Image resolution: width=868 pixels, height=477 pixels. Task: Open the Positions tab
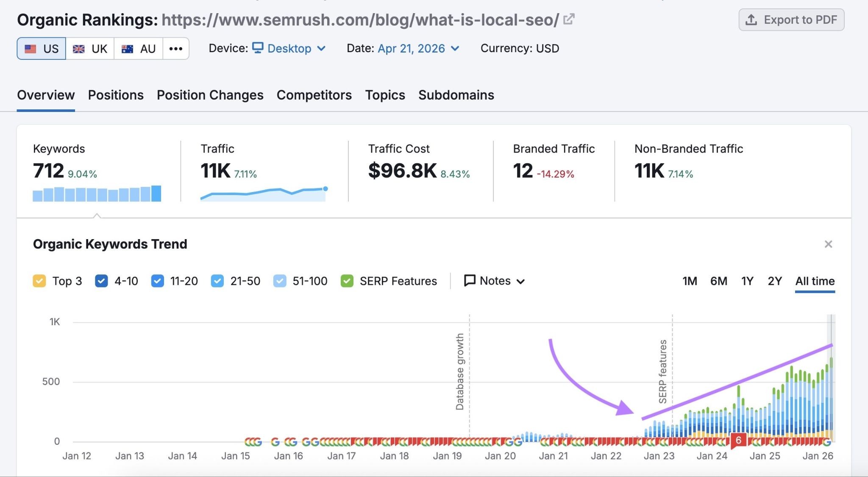pos(116,95)
